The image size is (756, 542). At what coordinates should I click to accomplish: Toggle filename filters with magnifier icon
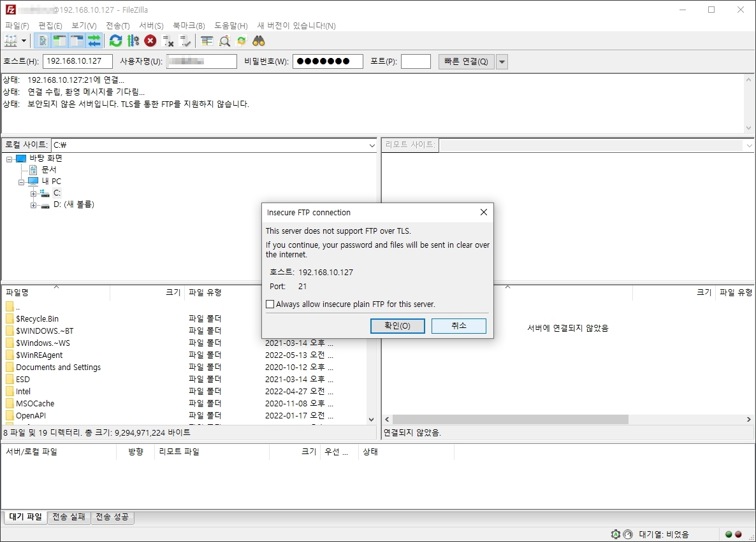coord(224,41)
